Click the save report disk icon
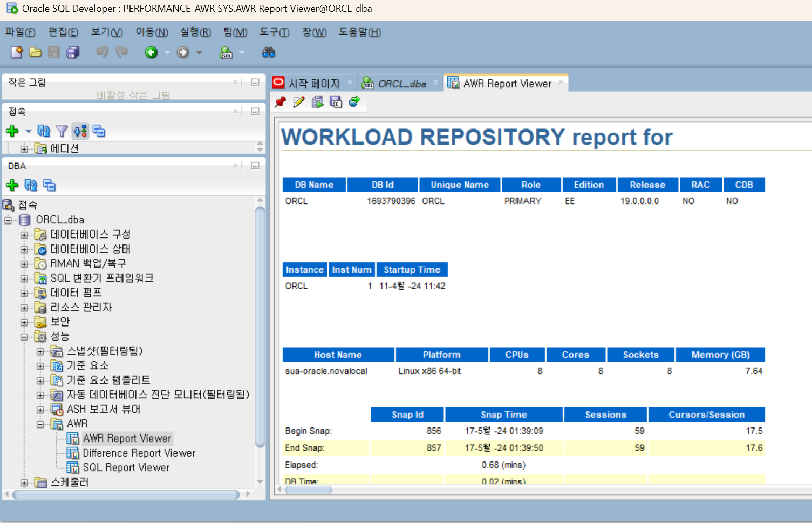The height and width of the screenshot is (523, 812). click(x=336, y=101)
